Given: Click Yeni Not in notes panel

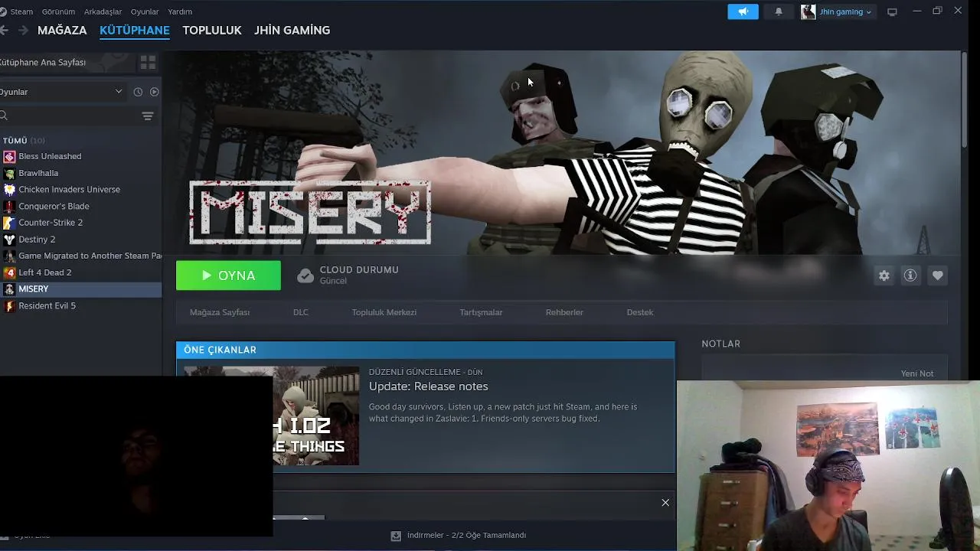Looking at the screenshot, I should click(917, 373).
